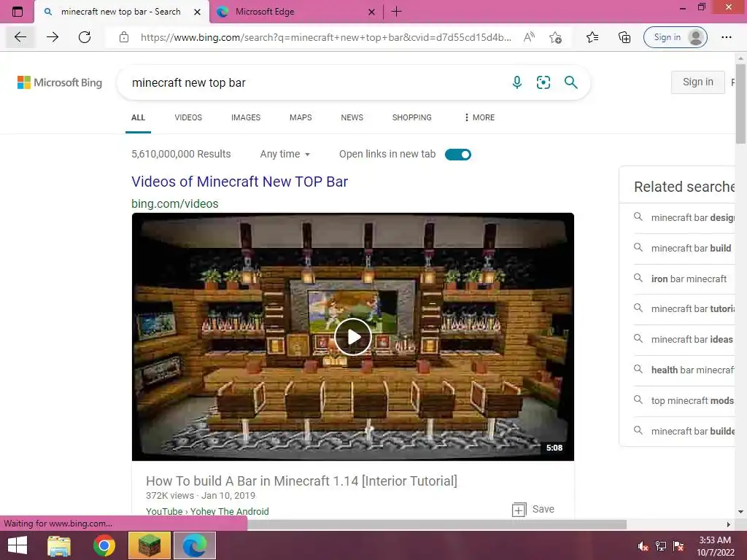Submit search with magnifier icon

click(x=570, y=82)
